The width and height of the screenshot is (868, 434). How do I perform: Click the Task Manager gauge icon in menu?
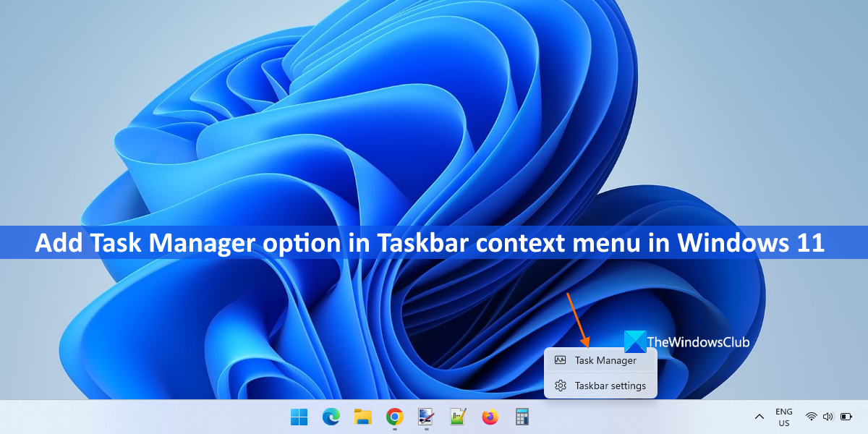pyautogui.click(x=560, y=359)
